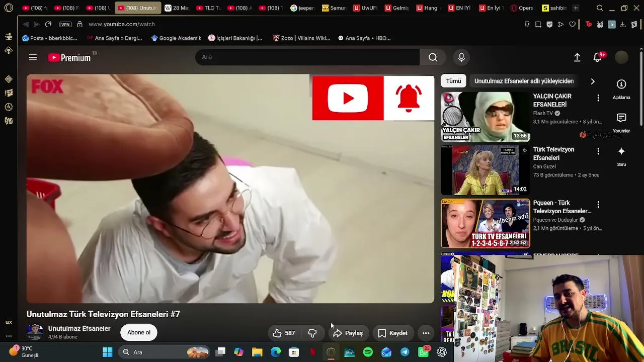Click the address bar URL
This screenshot has height=362, width=644.
[122, 24]
